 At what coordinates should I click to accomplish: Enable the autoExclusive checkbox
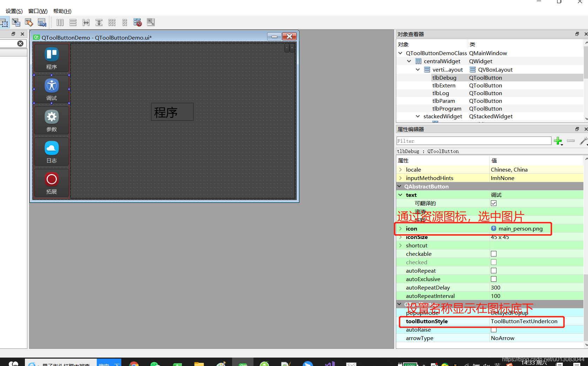(494, 279)
